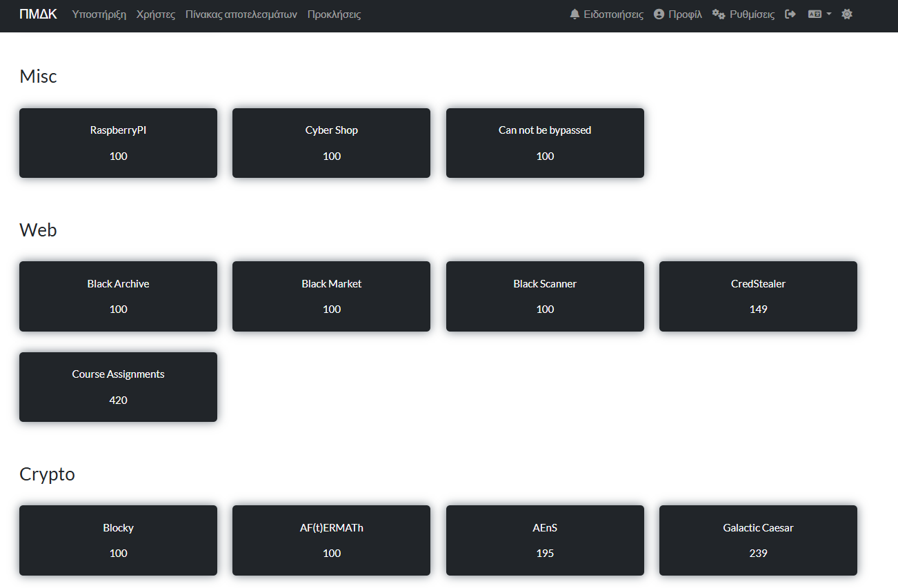Expand the language selector dropdown
Image resolution: width=898 pixels, height=588 pixels.
[x=819, y=14]
